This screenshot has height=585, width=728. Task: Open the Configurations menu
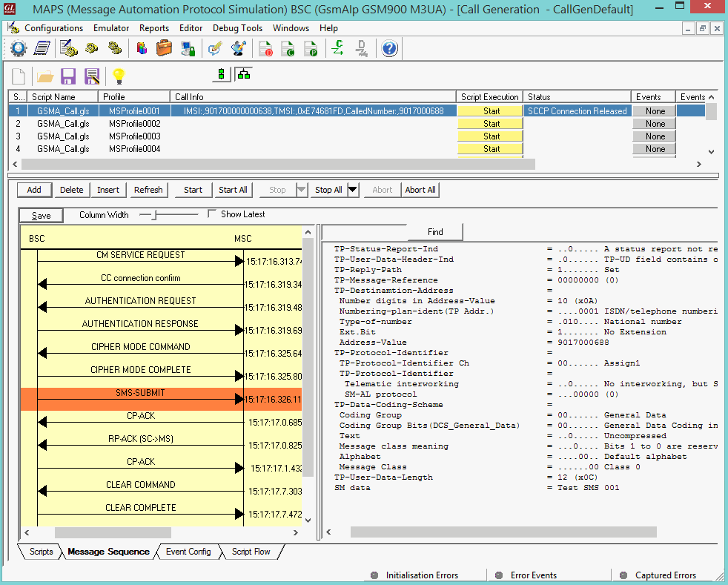[x=54, y=28]
